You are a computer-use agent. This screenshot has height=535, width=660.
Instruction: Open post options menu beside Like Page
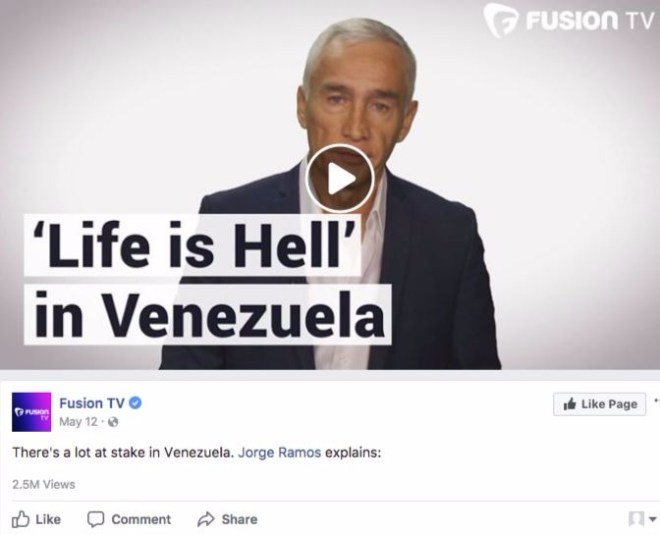pyautogui.click(x=656, y=400)
